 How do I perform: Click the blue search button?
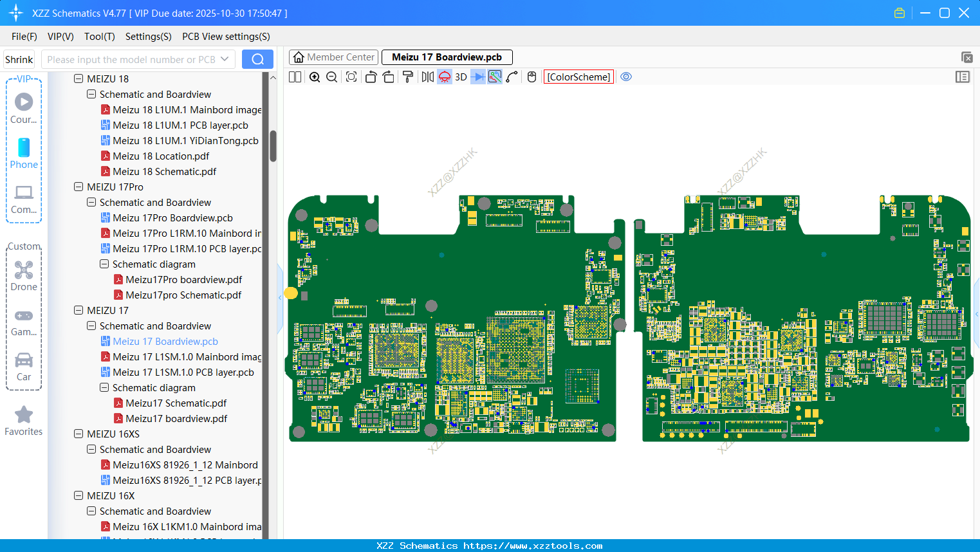pyautogui.click(x=257, y=59)
